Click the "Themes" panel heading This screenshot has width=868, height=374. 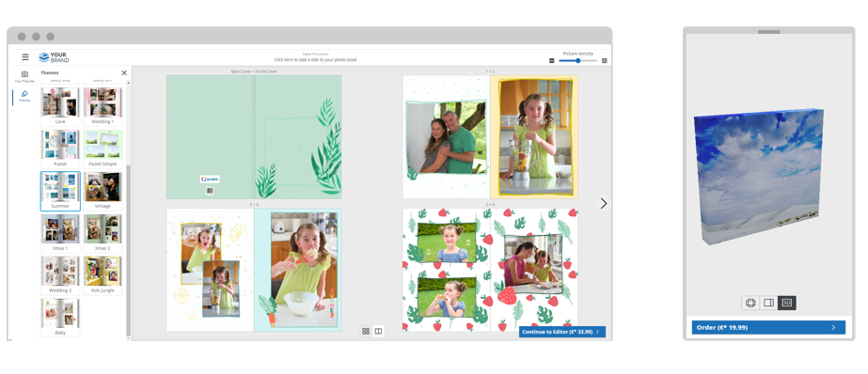(50, 72)
